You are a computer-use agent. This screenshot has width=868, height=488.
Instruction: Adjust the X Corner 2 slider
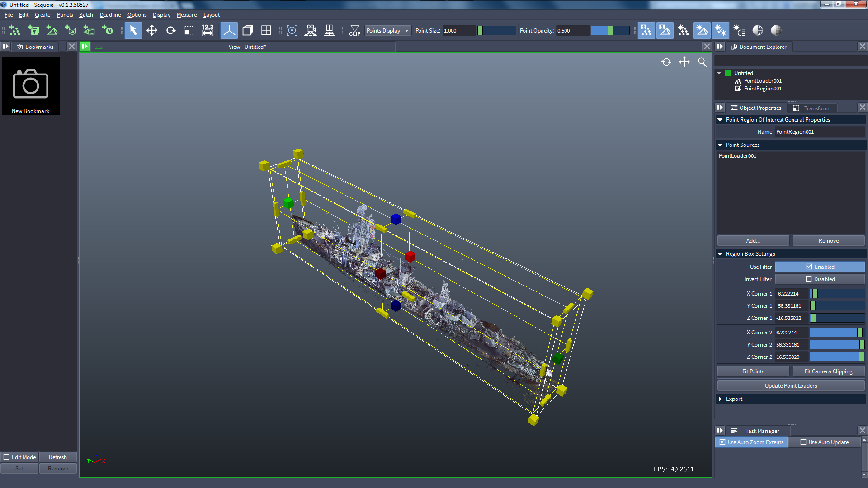pos(837,332)
